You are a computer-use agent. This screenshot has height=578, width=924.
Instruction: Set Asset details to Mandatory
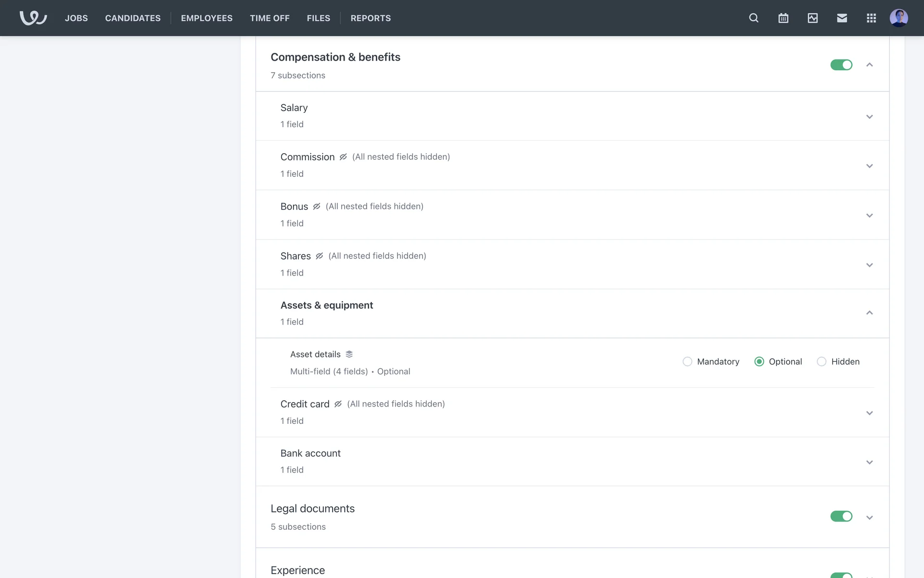pos(687,361)
